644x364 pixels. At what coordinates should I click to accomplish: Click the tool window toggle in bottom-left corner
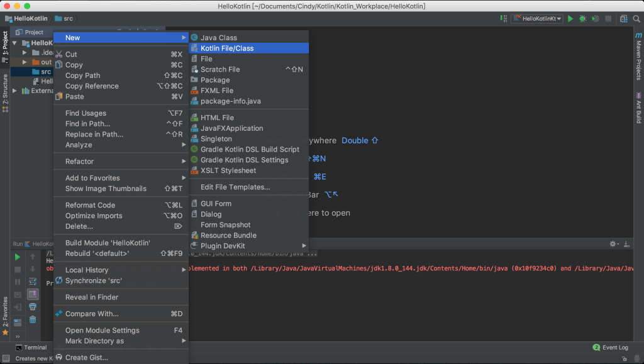tap(6, 358)
